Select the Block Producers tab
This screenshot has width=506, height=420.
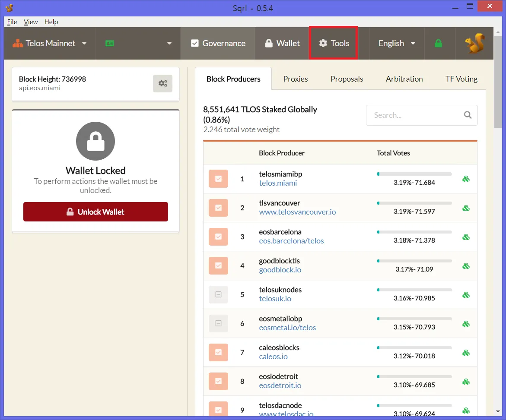[233, 79]
